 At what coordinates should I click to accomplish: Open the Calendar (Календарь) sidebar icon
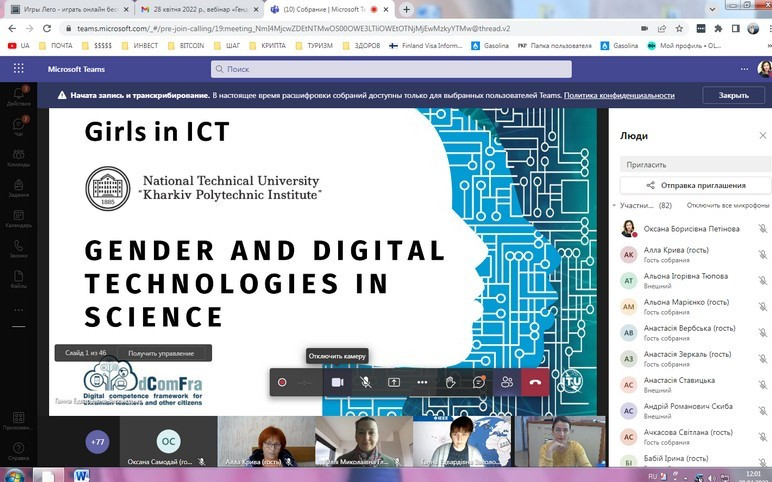[x=18, y=219]
